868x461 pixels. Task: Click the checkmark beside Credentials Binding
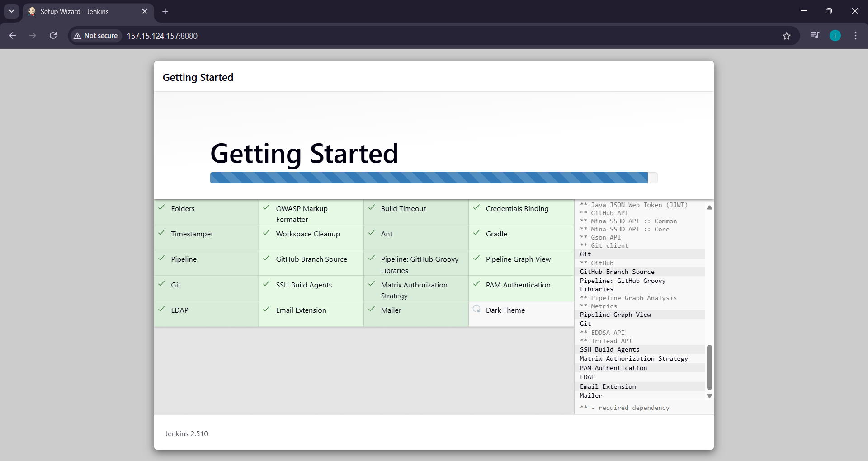(x=477, y=208)
